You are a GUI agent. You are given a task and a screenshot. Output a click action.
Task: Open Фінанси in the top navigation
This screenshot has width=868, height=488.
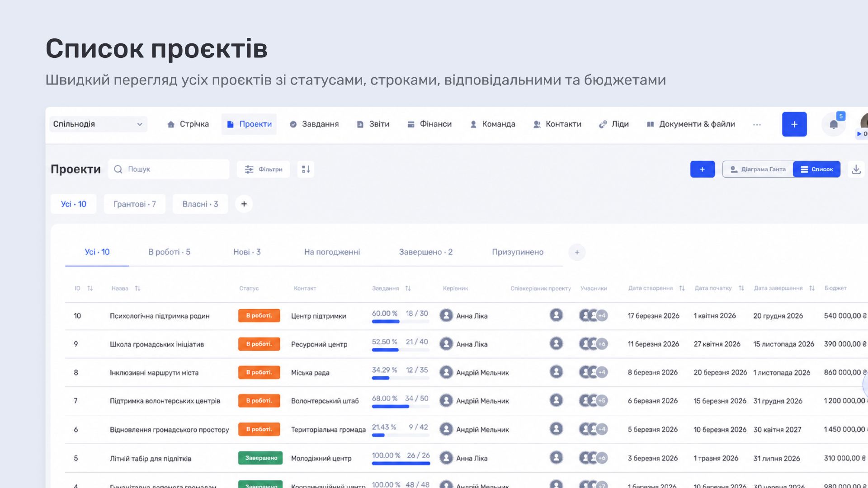[429, 124]
